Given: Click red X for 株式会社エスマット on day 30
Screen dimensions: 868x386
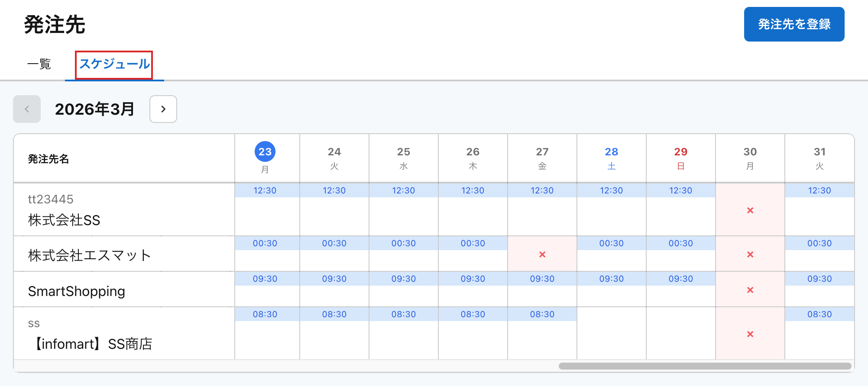Looking at the screenshot, I should tap(750, 254).
